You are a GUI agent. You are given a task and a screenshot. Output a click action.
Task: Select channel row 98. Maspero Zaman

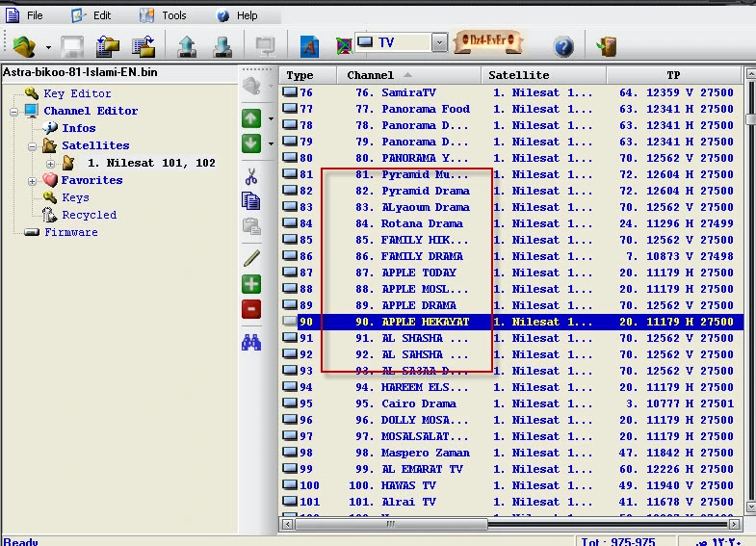point(511,453)
